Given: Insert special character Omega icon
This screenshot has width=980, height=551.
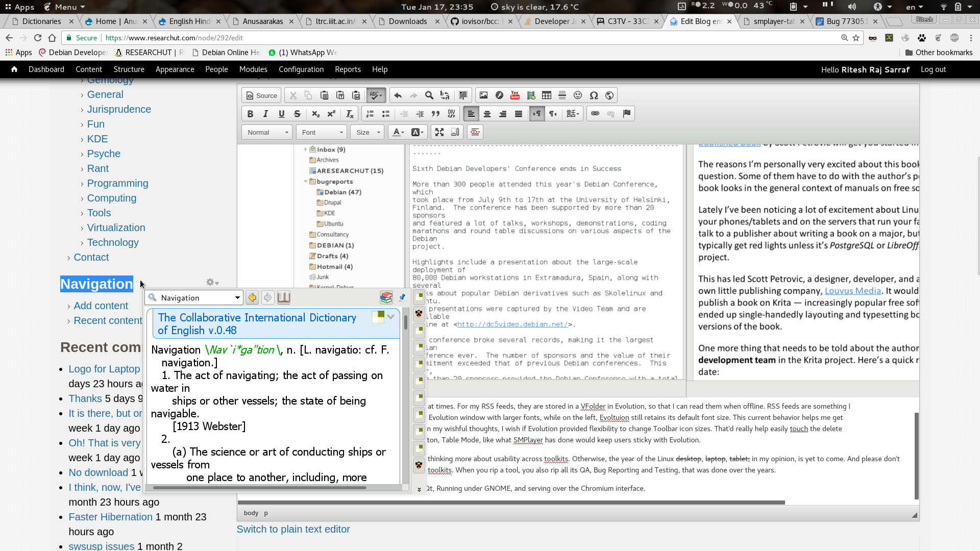Looking at the screenshot, I should (594, 95).
